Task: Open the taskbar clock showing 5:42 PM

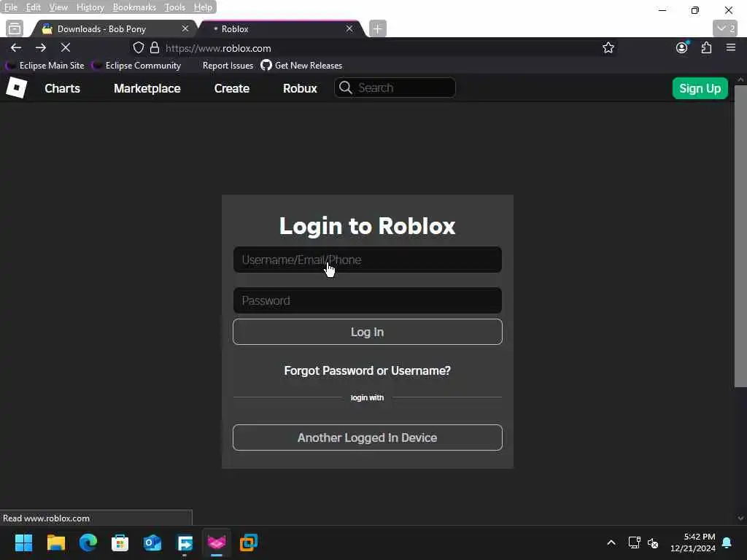Action: coord(693,542)
